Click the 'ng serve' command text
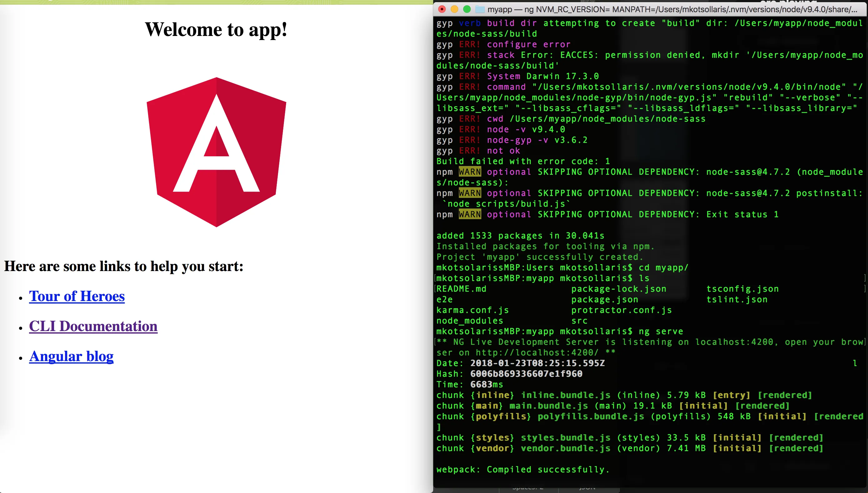Screen dimensions: 868x493 [661, 331]
